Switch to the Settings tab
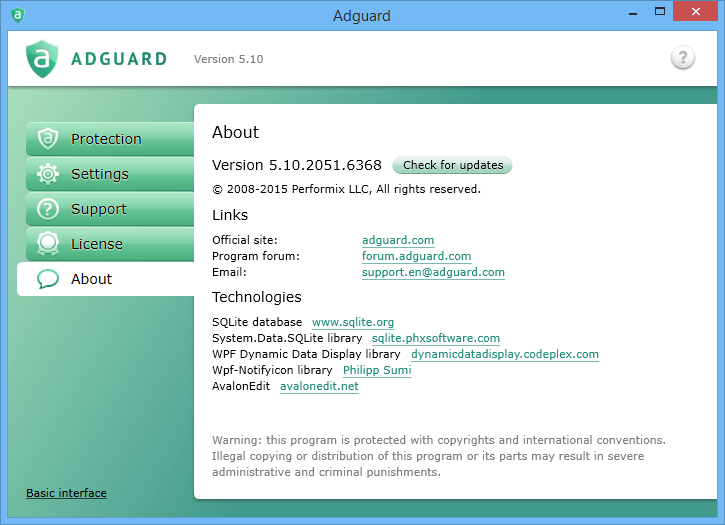This screenshot has width=725, height=525. [100, 174]
